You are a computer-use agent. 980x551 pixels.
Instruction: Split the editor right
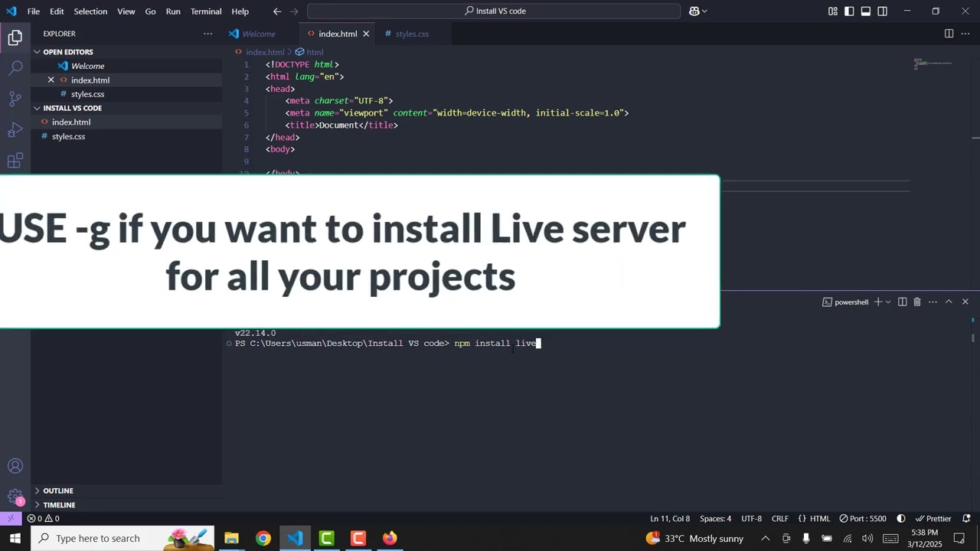949,34
